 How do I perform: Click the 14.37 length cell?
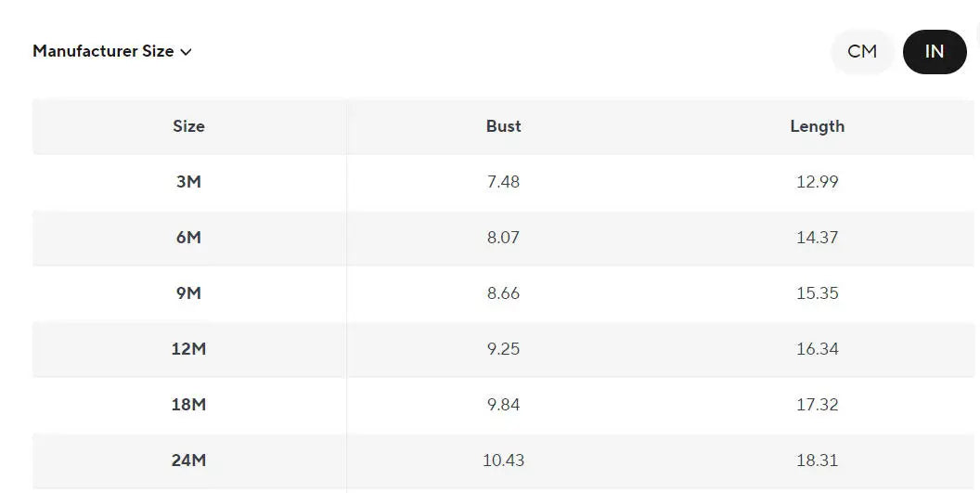pos(817,238)
